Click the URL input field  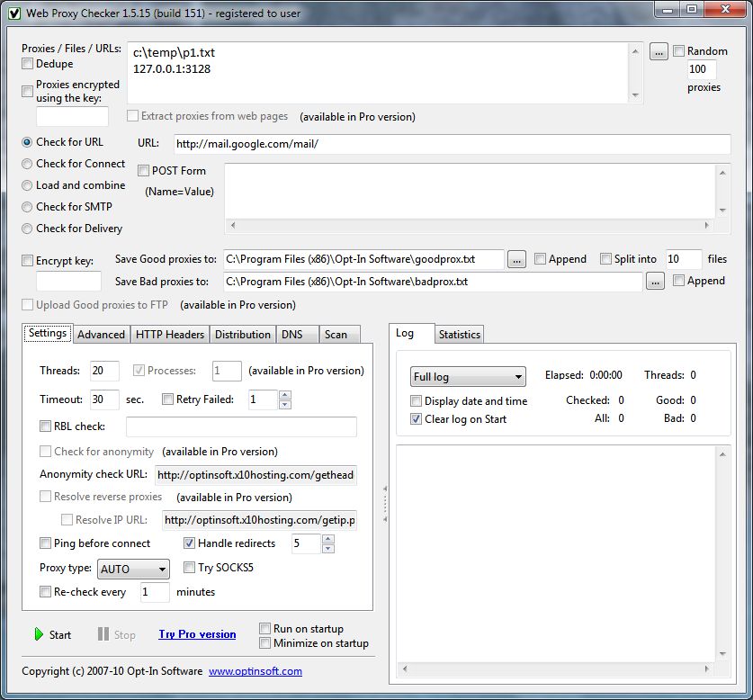tap(450, 144)
